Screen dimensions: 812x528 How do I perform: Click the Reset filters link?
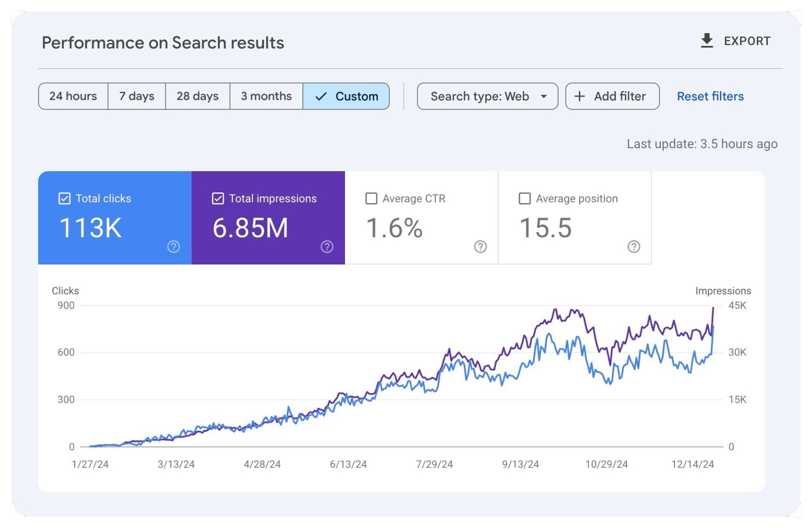[x=710, y=96]
